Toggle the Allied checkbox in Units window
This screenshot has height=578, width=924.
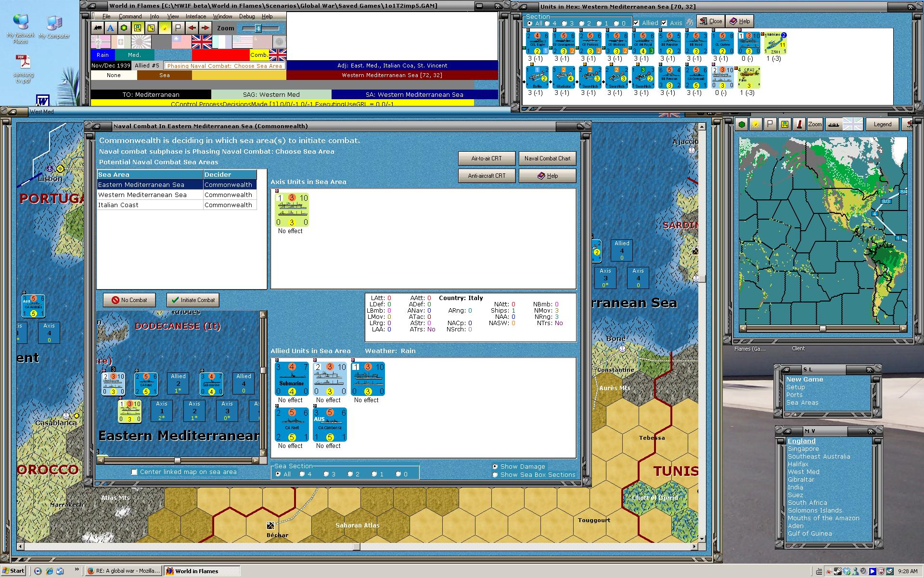[636, 23]
